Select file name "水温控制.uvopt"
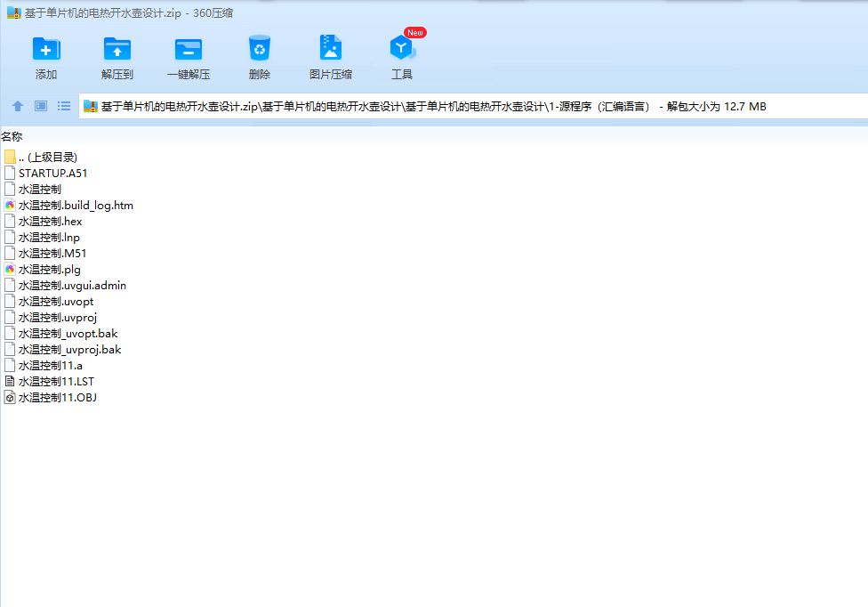This screenshot has height=607, width=868. coord(56,302)
